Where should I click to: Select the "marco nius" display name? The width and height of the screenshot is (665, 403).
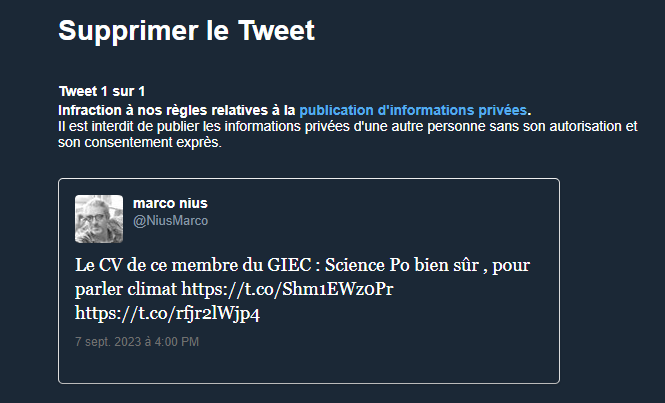(x=170, y=204)
